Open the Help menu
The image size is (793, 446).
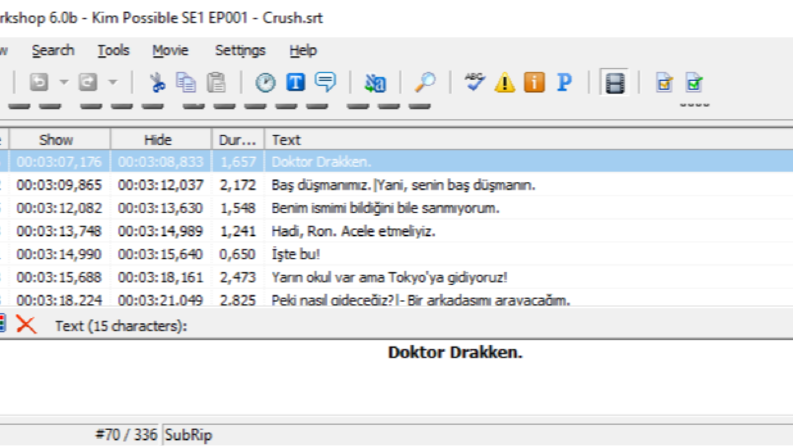(303, 51)
